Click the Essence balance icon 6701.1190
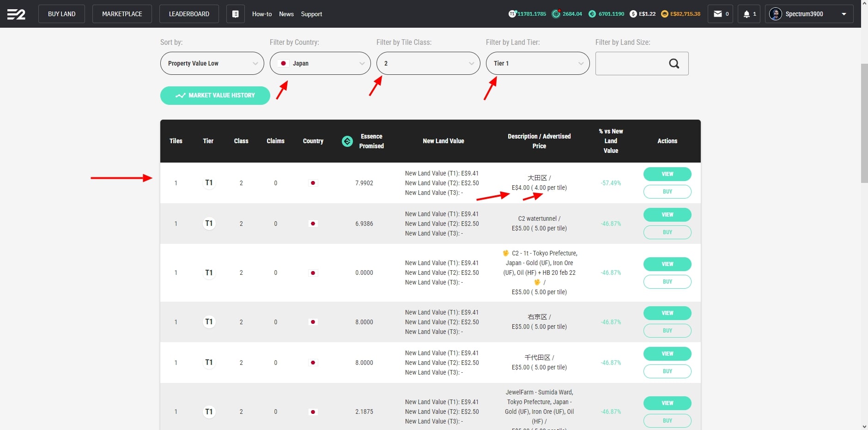 [592, 14]
